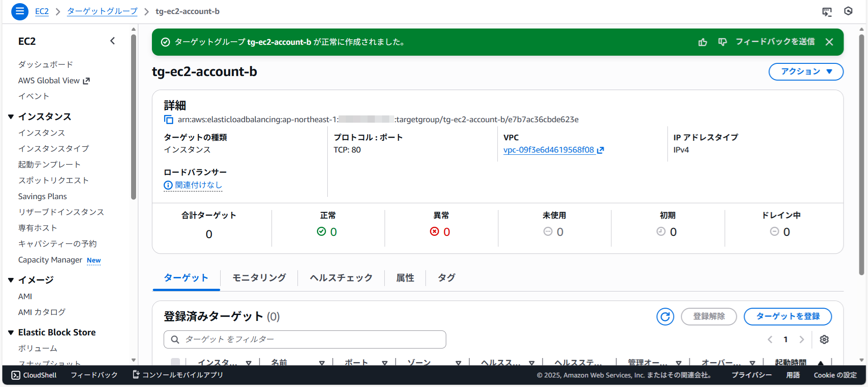Switch to the モニタリング tab
Screen dimensions: 868x387
pyautogui.click(x=259, y=278)
